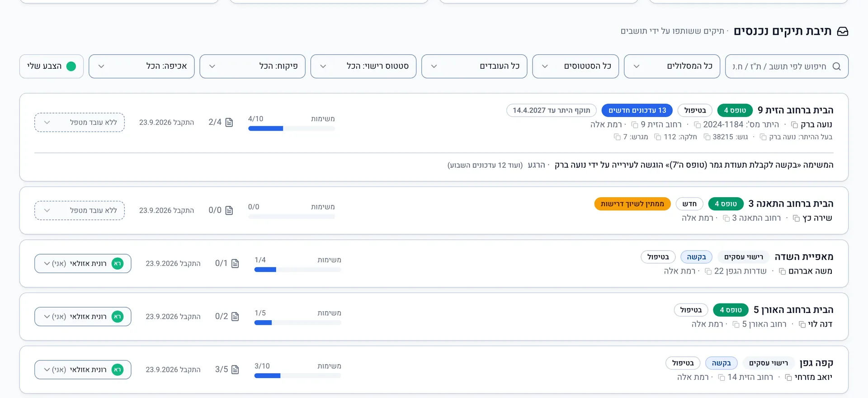The height and width of the screenshot is (398, 868).
Task: Click the inbox icon beside תיבת תיקים נכנסים
Action: tap(843, 31)
